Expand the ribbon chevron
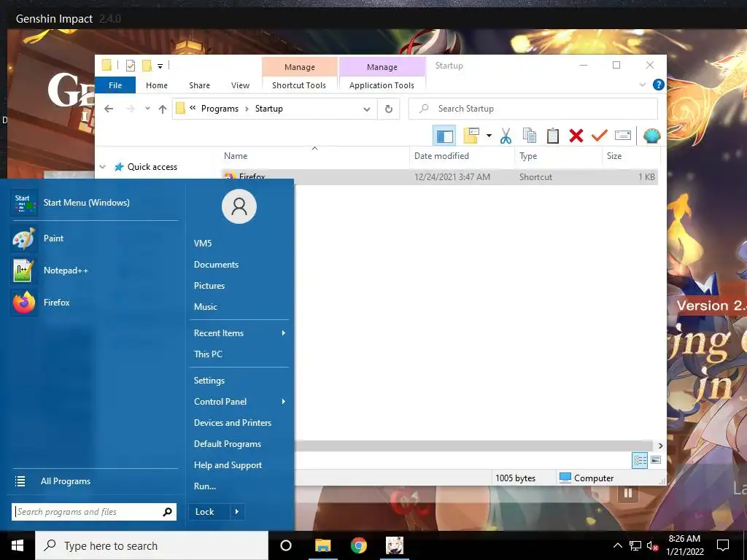 (x=642, y=85)
